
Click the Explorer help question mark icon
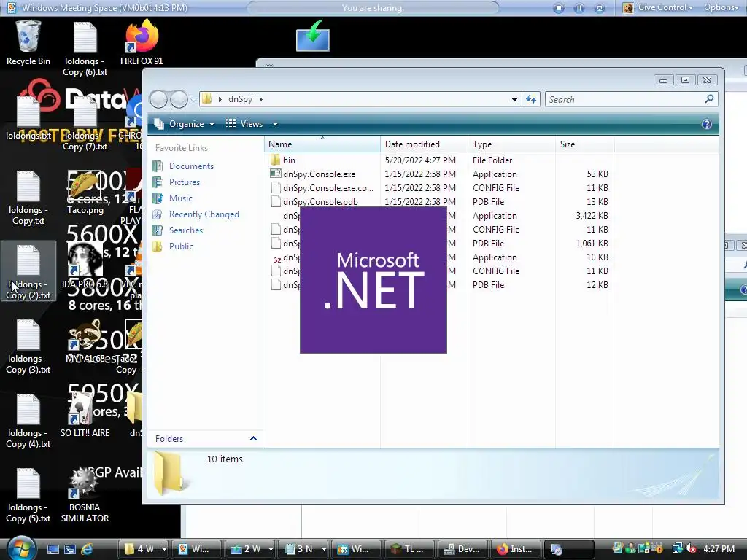706,124
